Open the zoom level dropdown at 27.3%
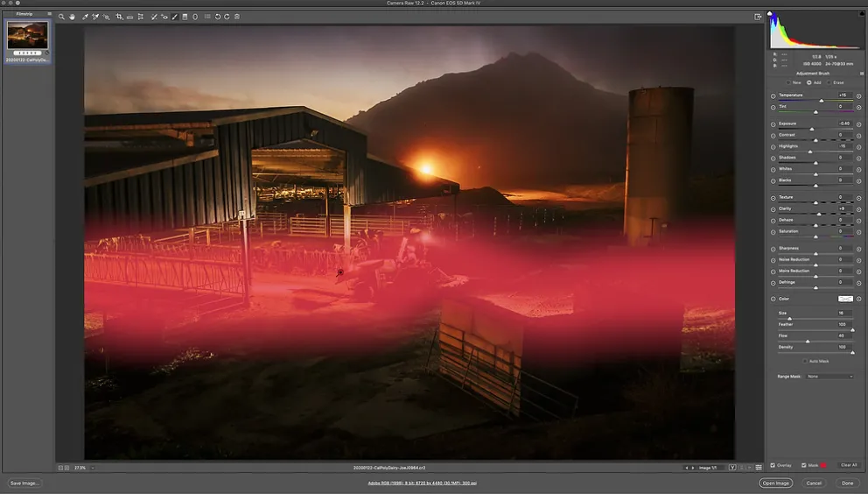 click(93, 468)
